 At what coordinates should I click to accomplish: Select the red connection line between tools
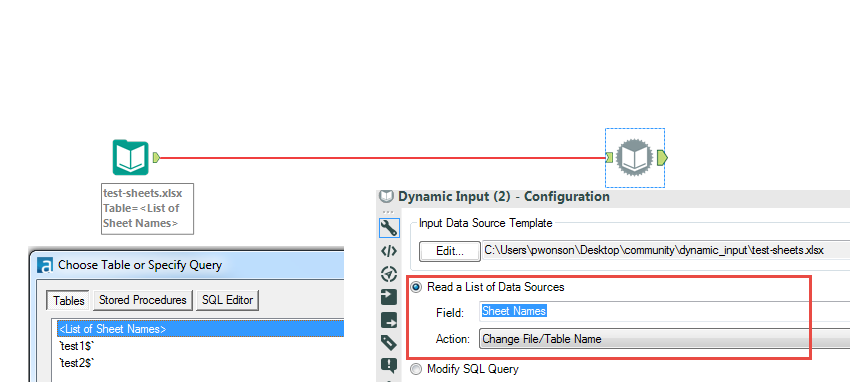click(x=382, y=158)
